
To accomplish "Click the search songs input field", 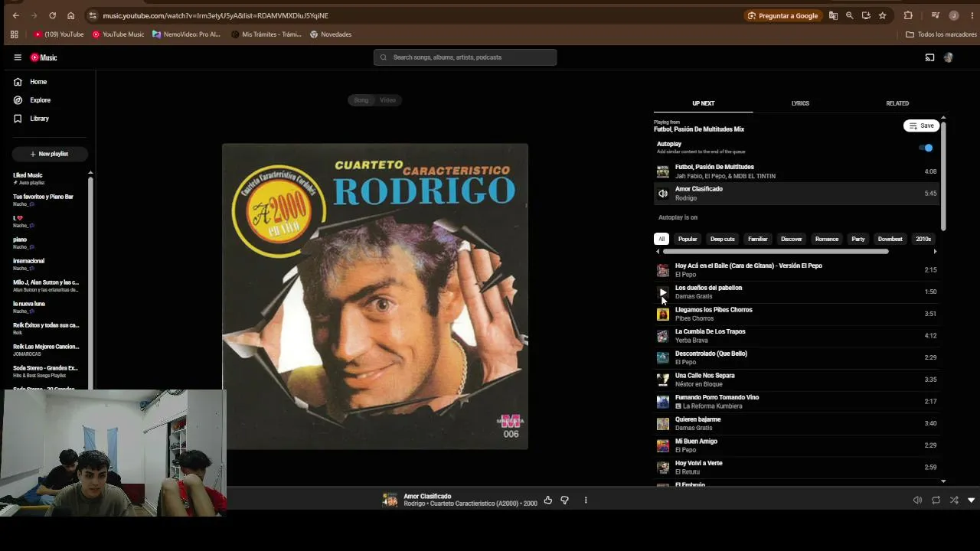I will (465, 57).
